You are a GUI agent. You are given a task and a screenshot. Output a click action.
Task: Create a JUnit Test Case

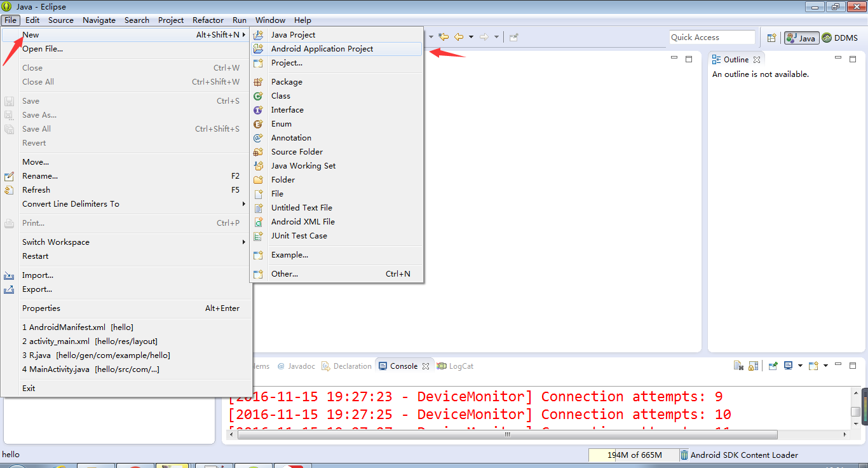pos(337,236)
